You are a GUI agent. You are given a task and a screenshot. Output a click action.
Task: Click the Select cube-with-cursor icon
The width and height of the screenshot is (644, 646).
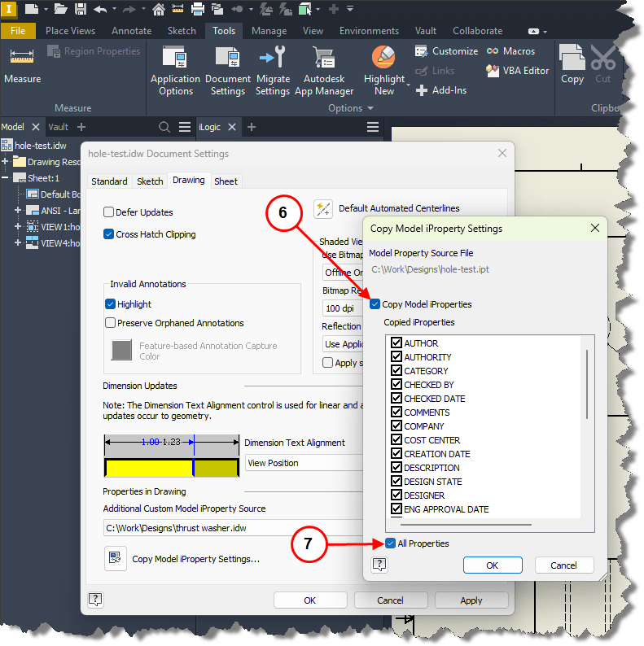point(304,9)
